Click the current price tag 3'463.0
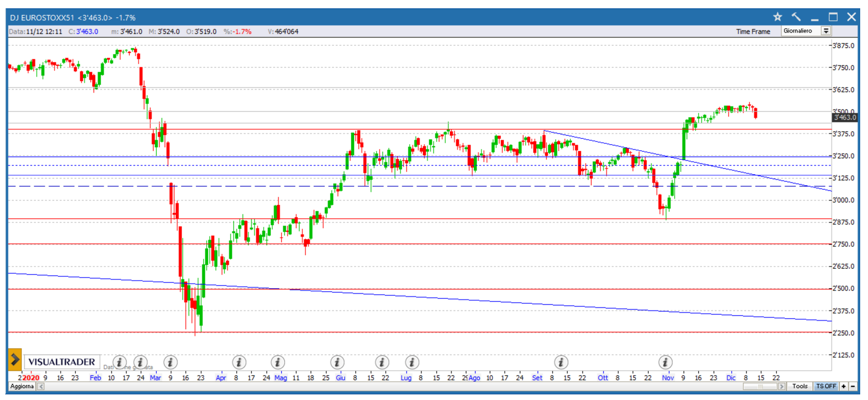Image resolution: width=868 pixels, height=400 pixels. click(x=845, y=118)
